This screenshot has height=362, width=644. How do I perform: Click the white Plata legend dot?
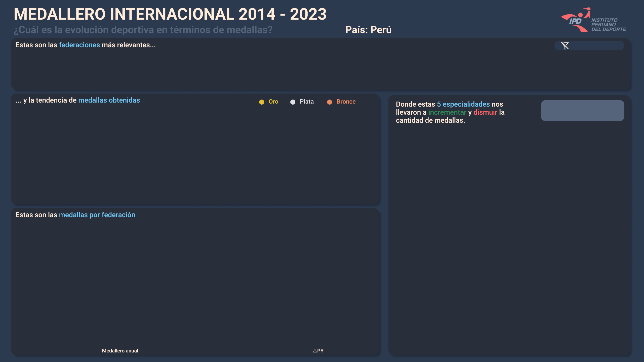click(x=293, y=102)
